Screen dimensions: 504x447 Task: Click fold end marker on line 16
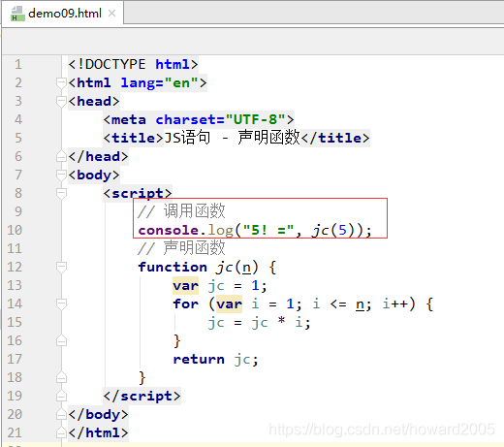tap(61, 340)
